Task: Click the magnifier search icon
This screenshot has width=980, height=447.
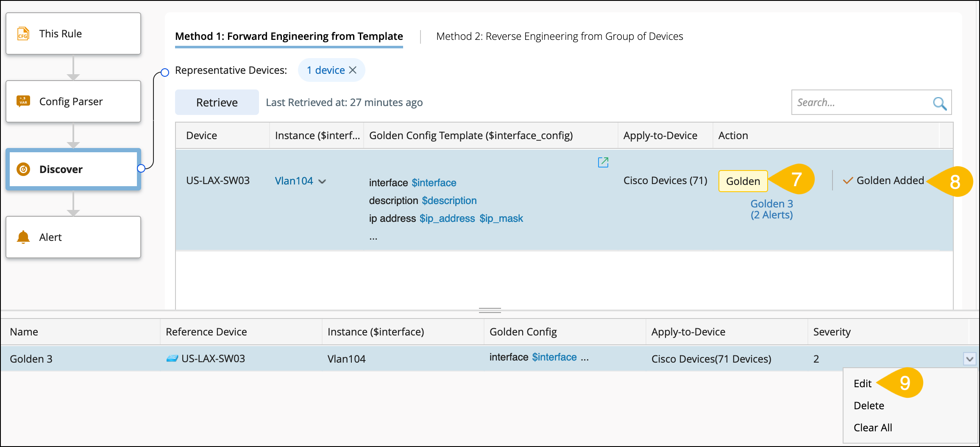Action: click(x=939, y=103)
